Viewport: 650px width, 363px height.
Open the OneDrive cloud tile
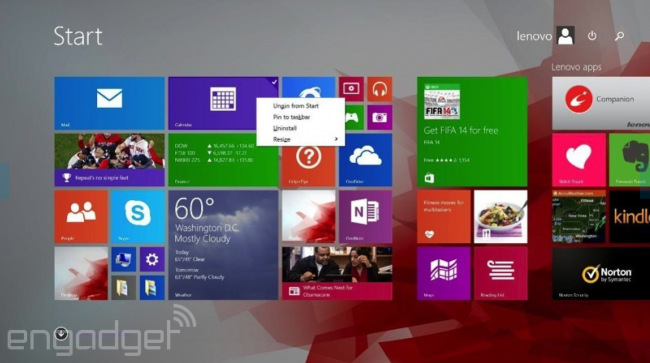click(x=365, y=160)
